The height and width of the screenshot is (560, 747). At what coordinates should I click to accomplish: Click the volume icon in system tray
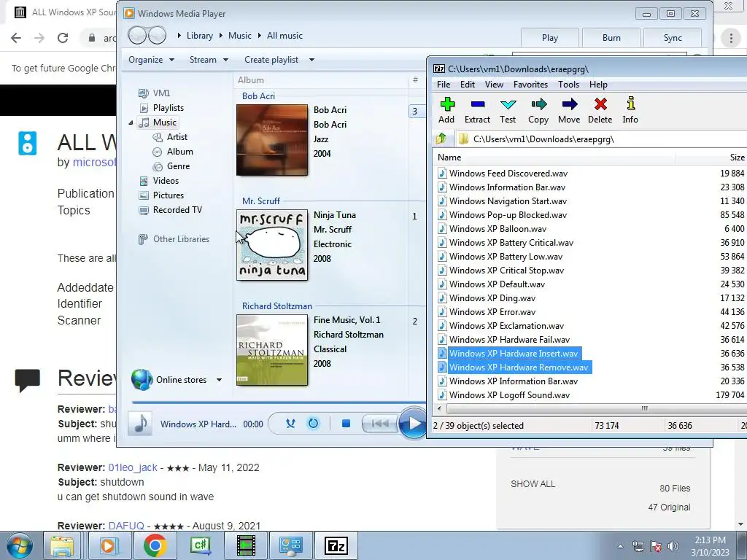(x=673, y=546)
